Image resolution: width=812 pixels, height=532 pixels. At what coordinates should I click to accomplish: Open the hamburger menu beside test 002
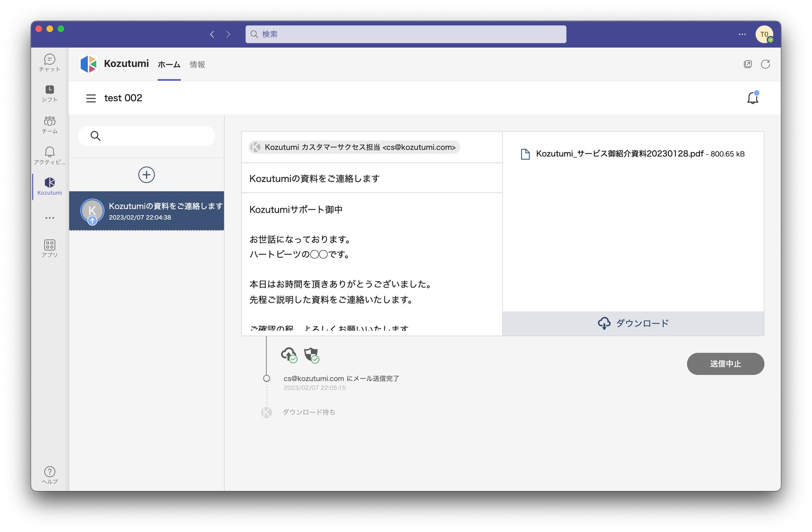[x=91, y=98]
